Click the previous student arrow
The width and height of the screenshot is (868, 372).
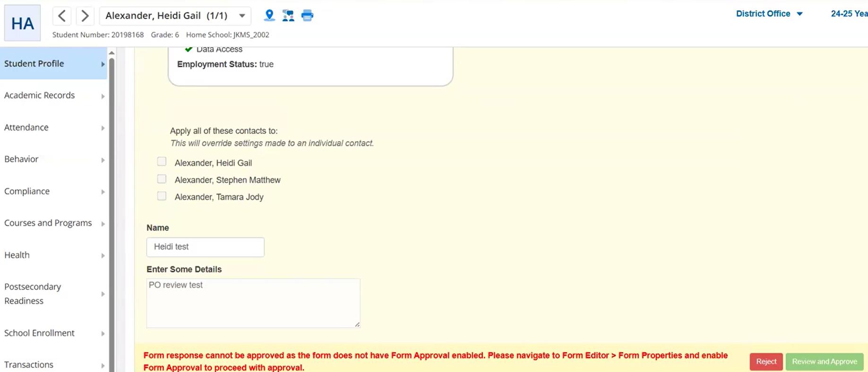pos(62,16)
